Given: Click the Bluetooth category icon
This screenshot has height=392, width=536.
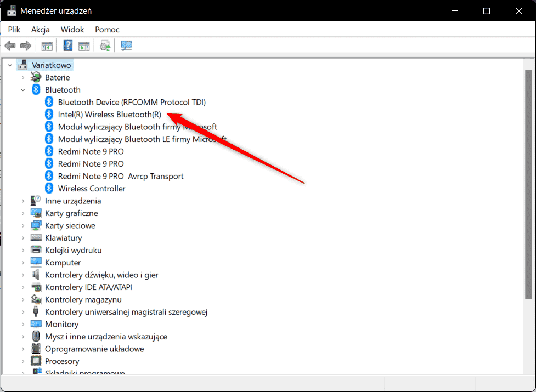Looking at the screenshot, I should 36,89.
